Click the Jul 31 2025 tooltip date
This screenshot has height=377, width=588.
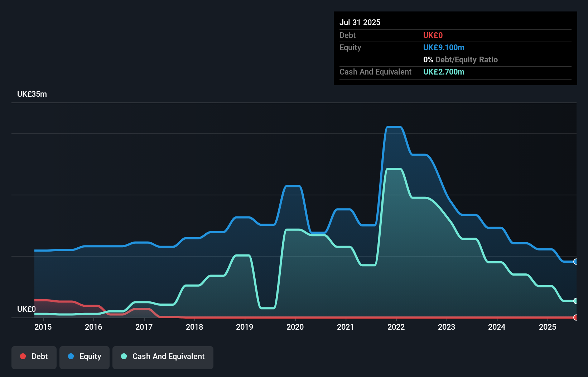[360, 22]
